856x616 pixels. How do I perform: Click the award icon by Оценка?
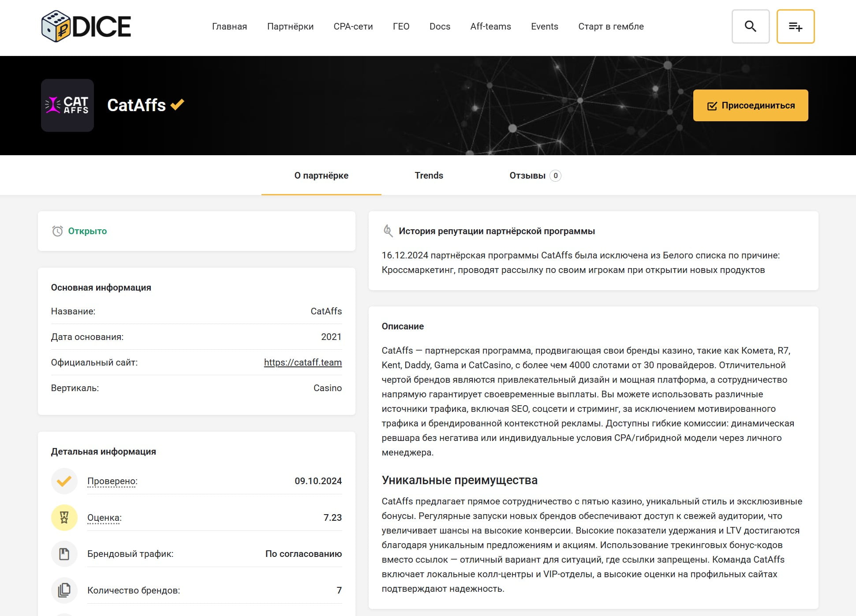click(64, 518)
